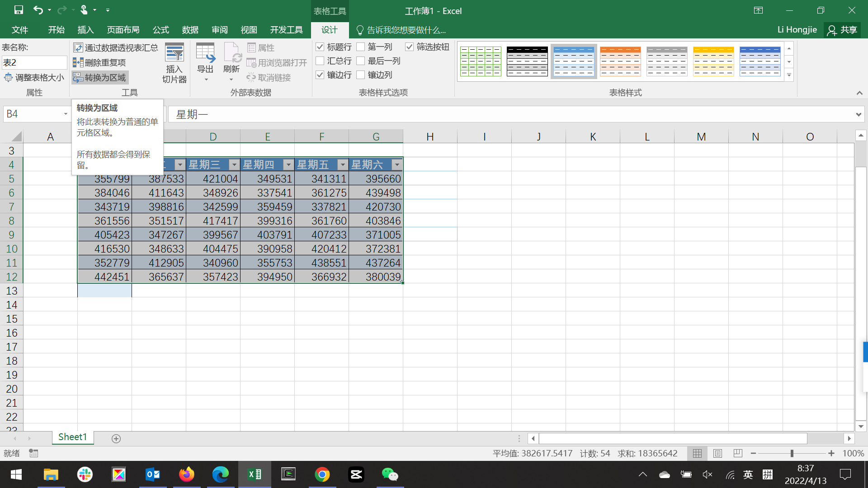Uncheck the Filter Button (筛选按钮) checkbox
Viewport: 868px width, 488px height.
click(410, 47)
